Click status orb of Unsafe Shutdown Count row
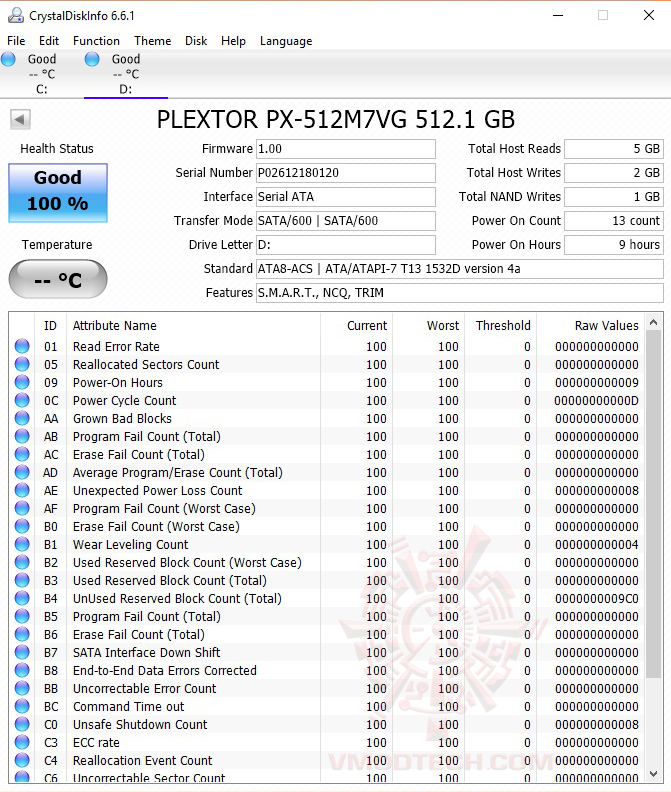This screenshot has width=671, height=792. coord(22,724)
